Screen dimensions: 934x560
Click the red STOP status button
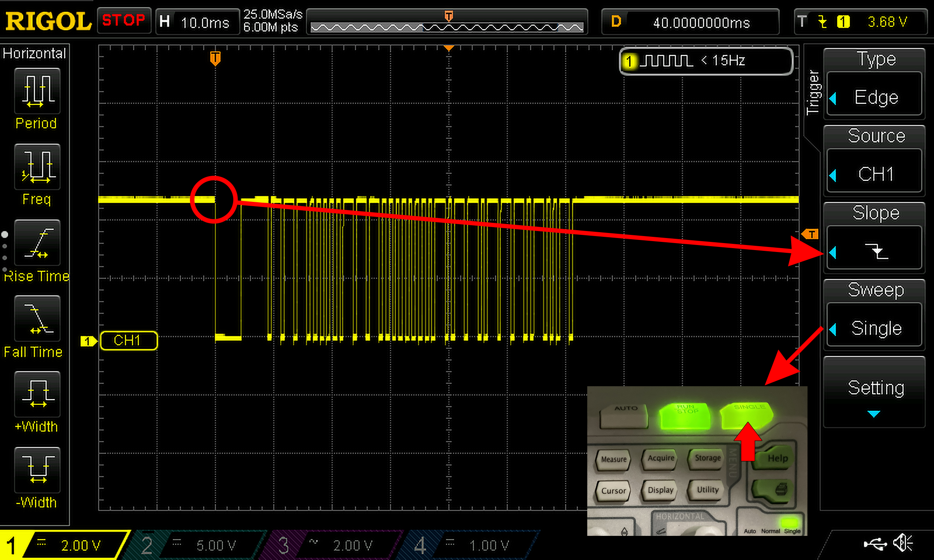pyautogui.click(x=124, y=20)
